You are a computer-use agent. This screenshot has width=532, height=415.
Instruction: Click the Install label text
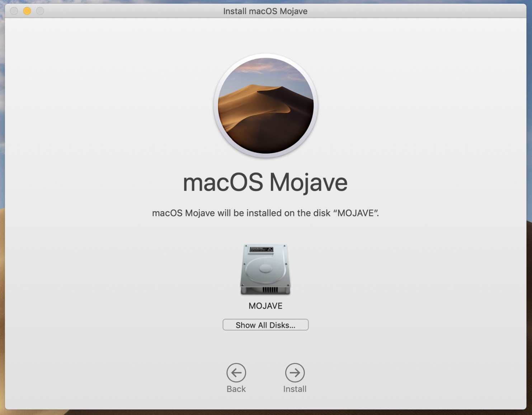point(295,389)
